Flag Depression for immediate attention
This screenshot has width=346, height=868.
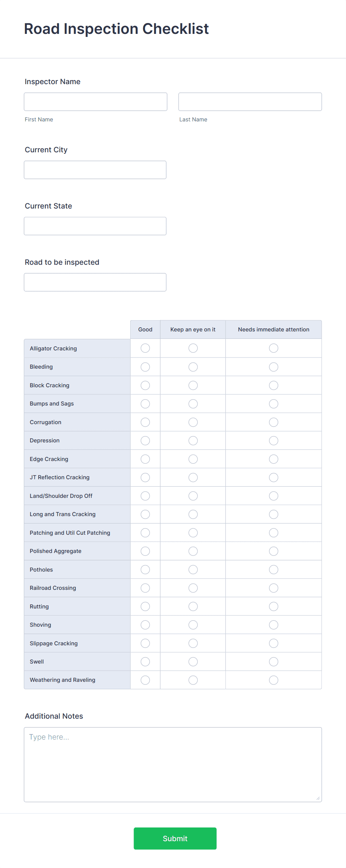(x=273, y=440)
